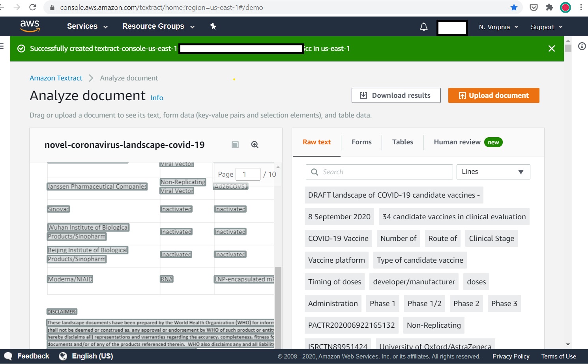Click the fit-to-page icon beside document title
Screen dimensions: 588x364
[235, 145]
